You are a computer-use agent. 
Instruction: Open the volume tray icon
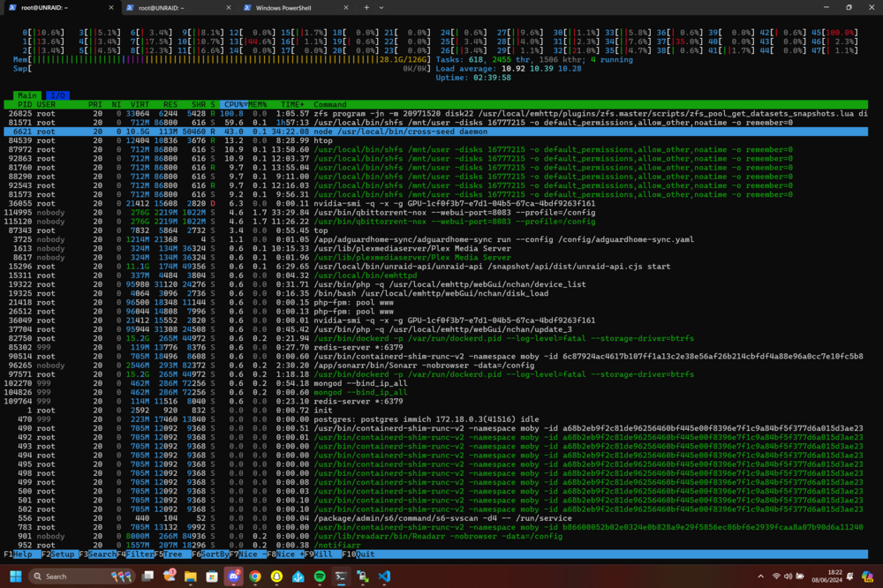click(x=788, y=577)
